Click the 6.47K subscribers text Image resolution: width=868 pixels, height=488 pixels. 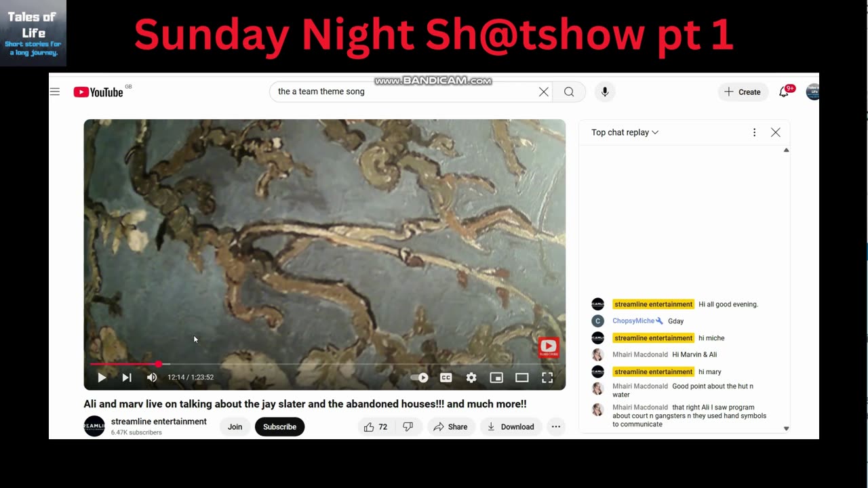coord(136,432)
